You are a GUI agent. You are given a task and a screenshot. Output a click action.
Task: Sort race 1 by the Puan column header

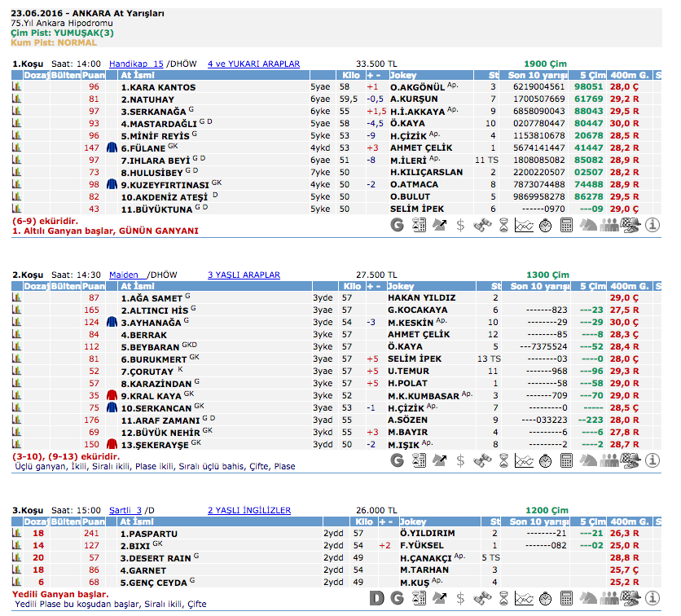pyautogui.click(x=94, y=75)
